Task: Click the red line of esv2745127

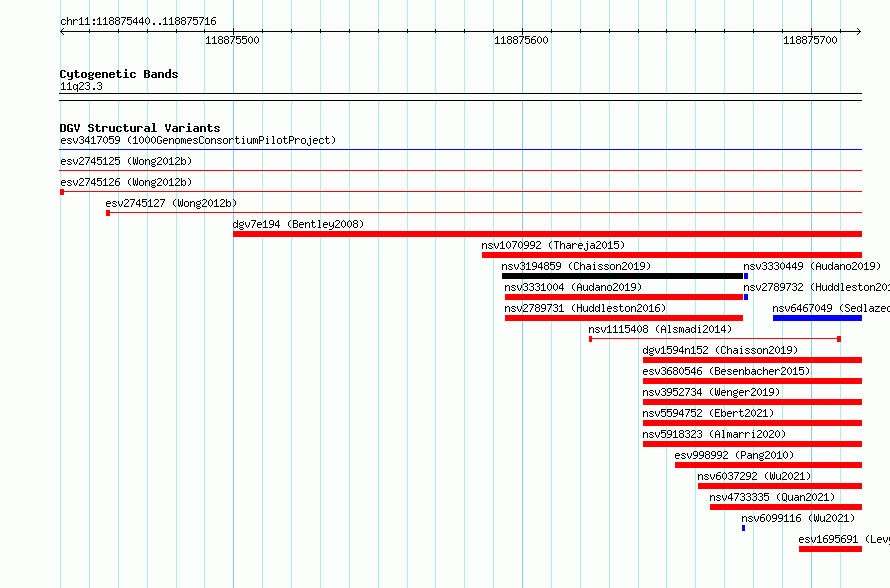Action: click(484, 213)
